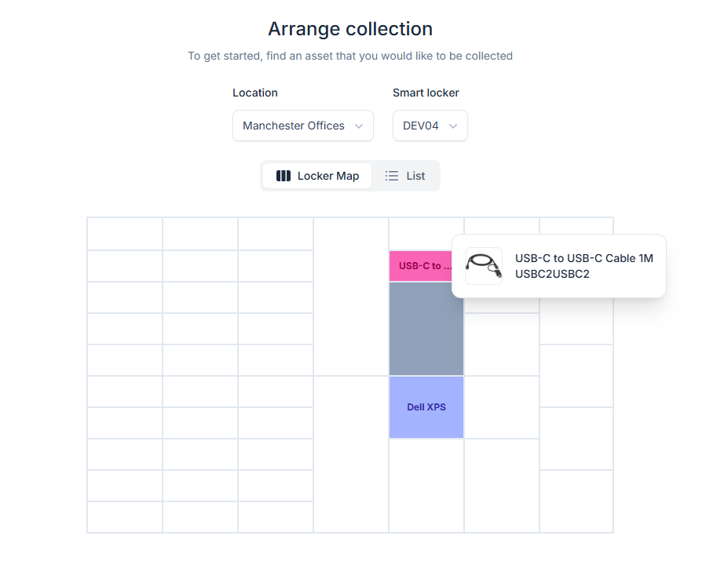728x565 pixels.
Task: Click the Locker Map columns icon
Action: 284,176
